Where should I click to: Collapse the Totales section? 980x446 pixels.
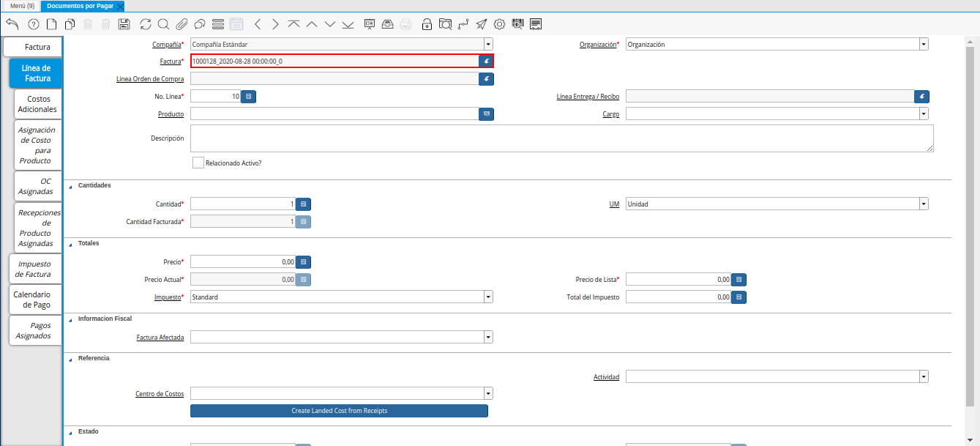coord(71,243)
